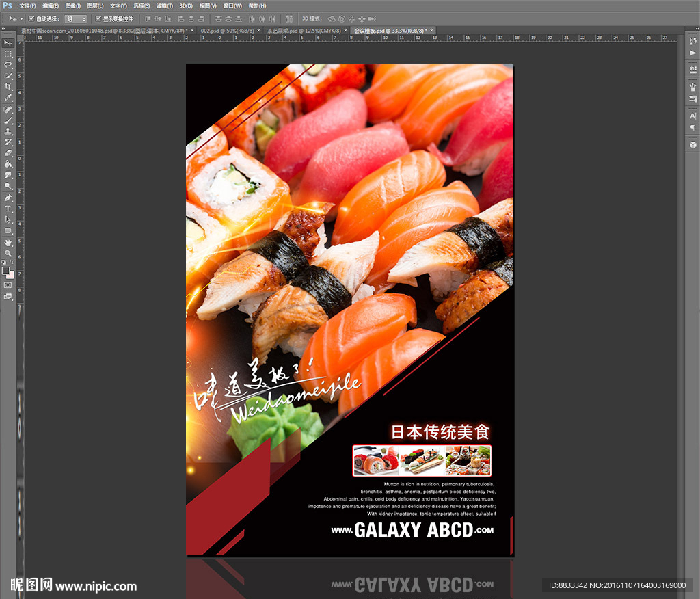Toggle the 显示变换控件 checkbox
Screen dimensions: 700x599
(x=98, y=18)
